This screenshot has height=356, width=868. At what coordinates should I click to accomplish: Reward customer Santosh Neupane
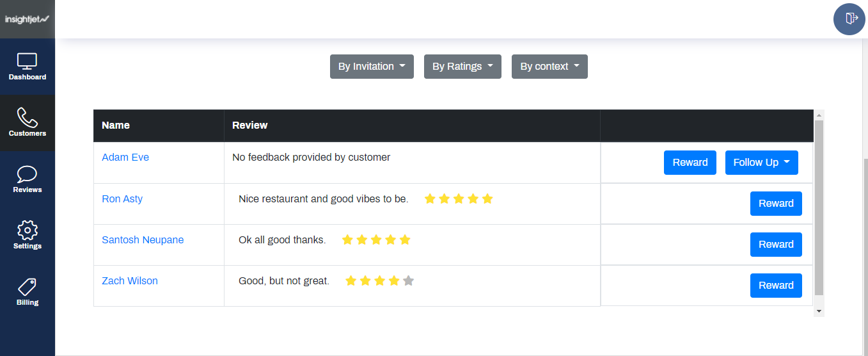[775, 245]
